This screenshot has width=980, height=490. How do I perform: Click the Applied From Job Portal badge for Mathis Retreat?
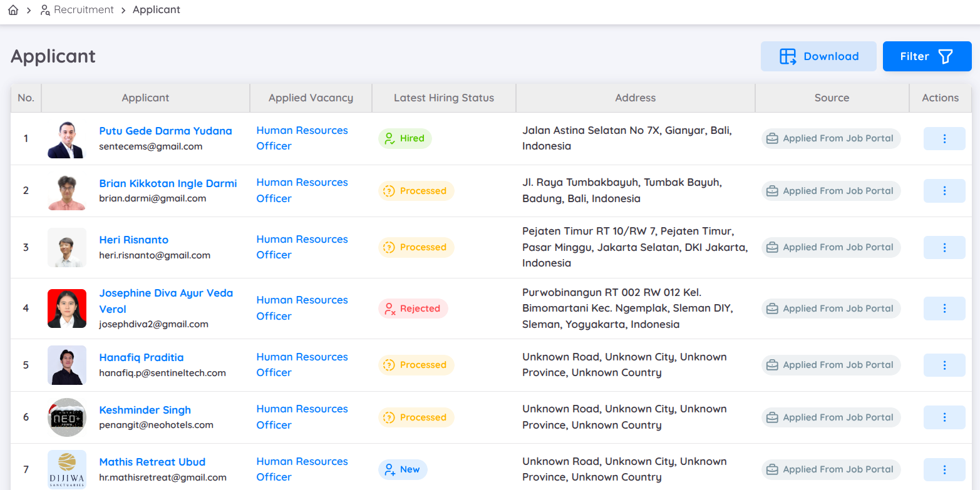click(831, 469)
